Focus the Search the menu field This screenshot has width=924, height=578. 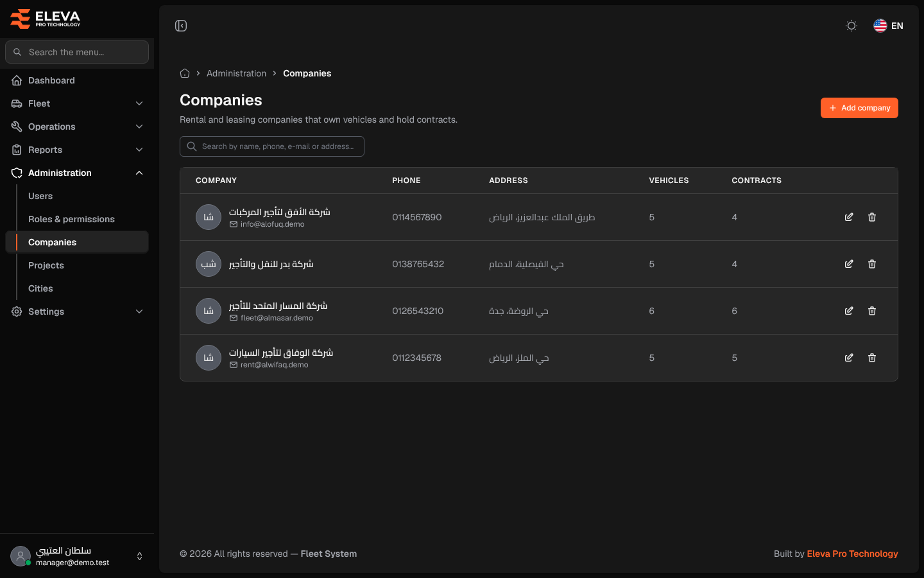click(77, 52)
